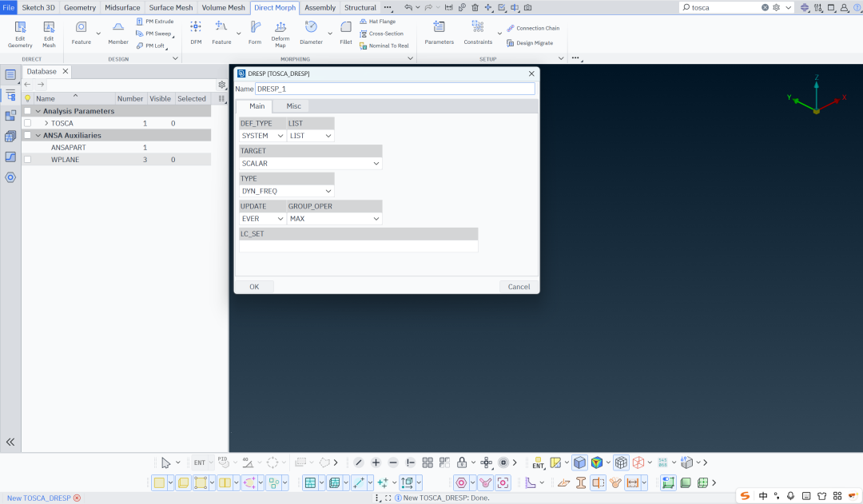Open the Deform Map tool
The width and height of the screenshot is (863, 504).
coord(280,34)
